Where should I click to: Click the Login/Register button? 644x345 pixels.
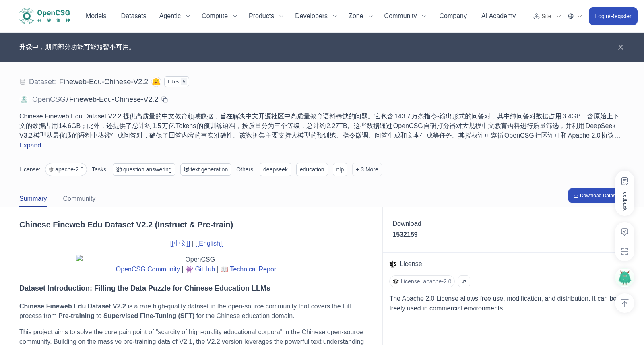pos(613,16)
